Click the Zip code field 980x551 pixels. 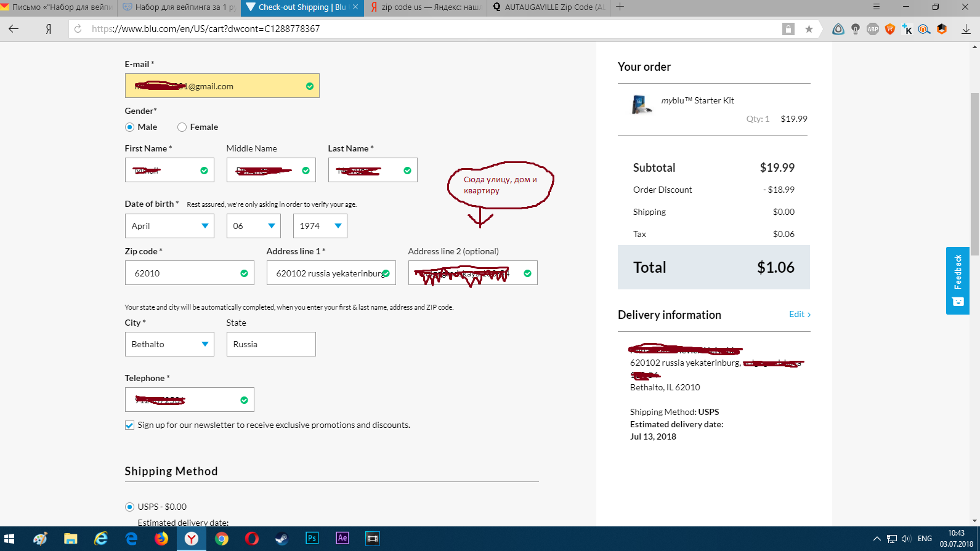click(190, 273)
